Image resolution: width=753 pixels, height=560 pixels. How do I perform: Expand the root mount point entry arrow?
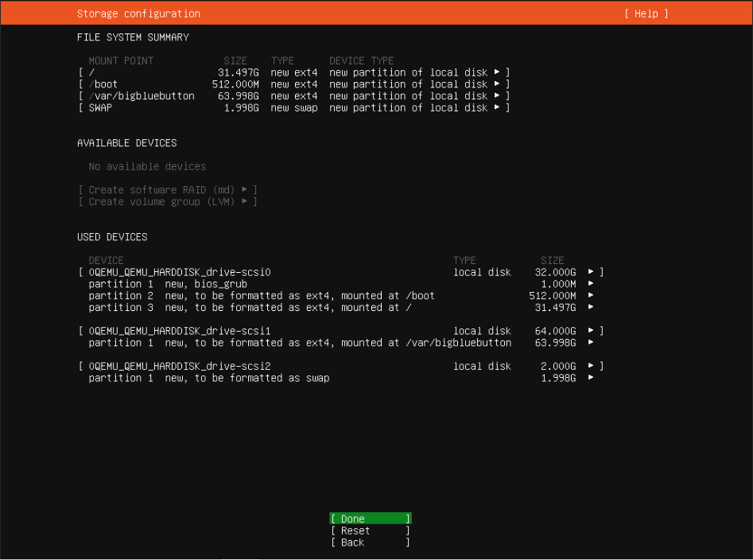point(497,72)
